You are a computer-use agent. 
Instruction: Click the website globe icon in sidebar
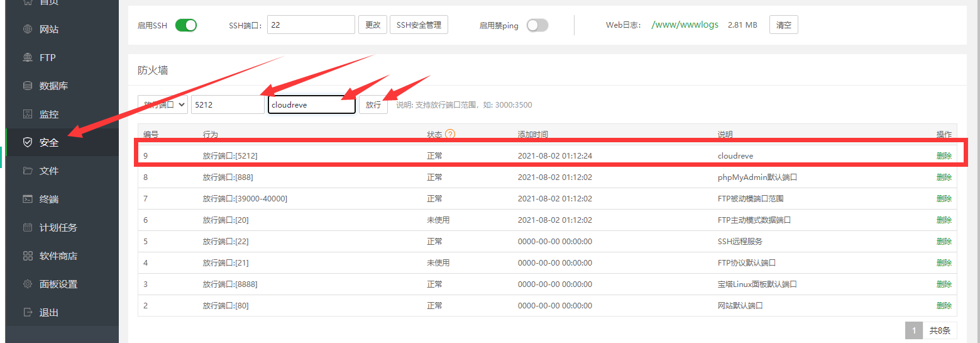28,29
